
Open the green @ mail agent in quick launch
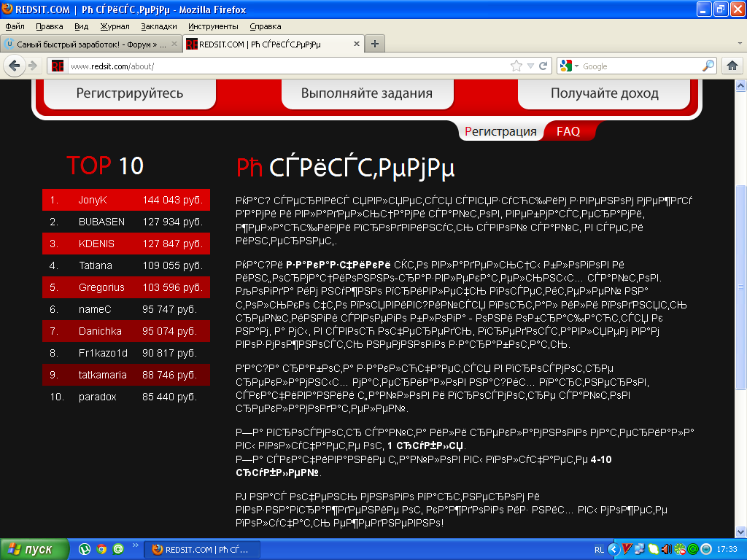(118, 549)
